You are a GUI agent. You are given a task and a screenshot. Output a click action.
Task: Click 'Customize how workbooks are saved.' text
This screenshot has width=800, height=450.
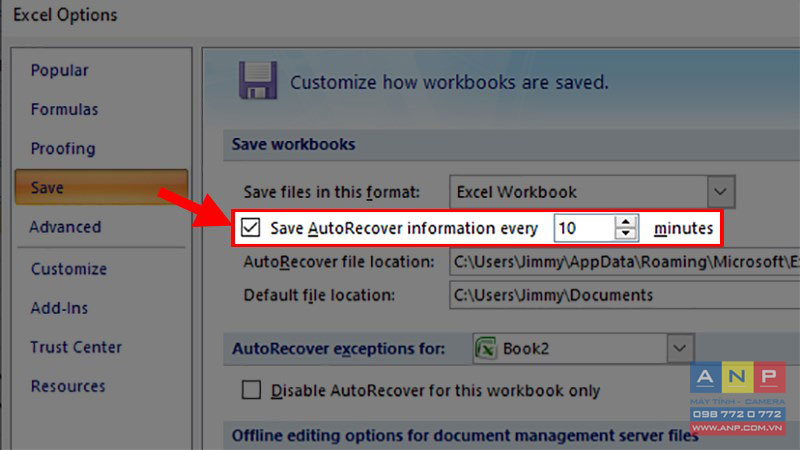click(449, 82)
